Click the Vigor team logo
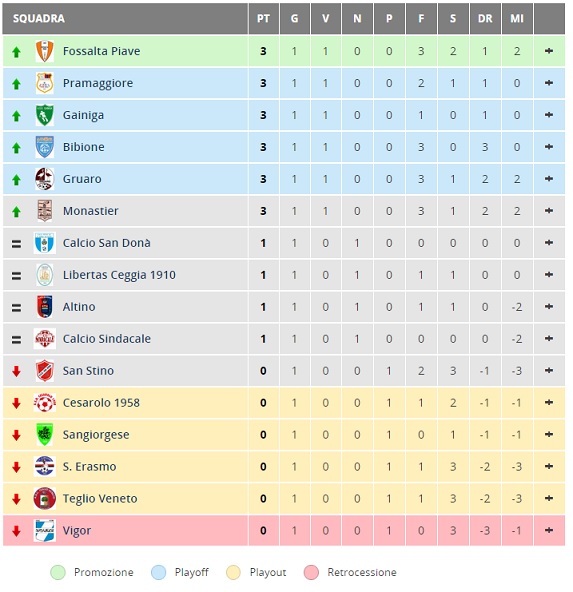This screenshot has height=592, width=573. (x=45, y=530)
